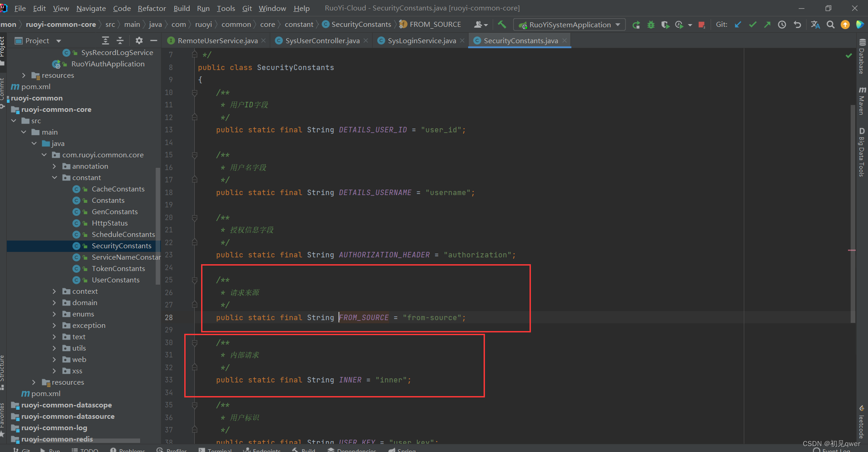
Task: Open the Refactor menu
Action: pos(151,8)
